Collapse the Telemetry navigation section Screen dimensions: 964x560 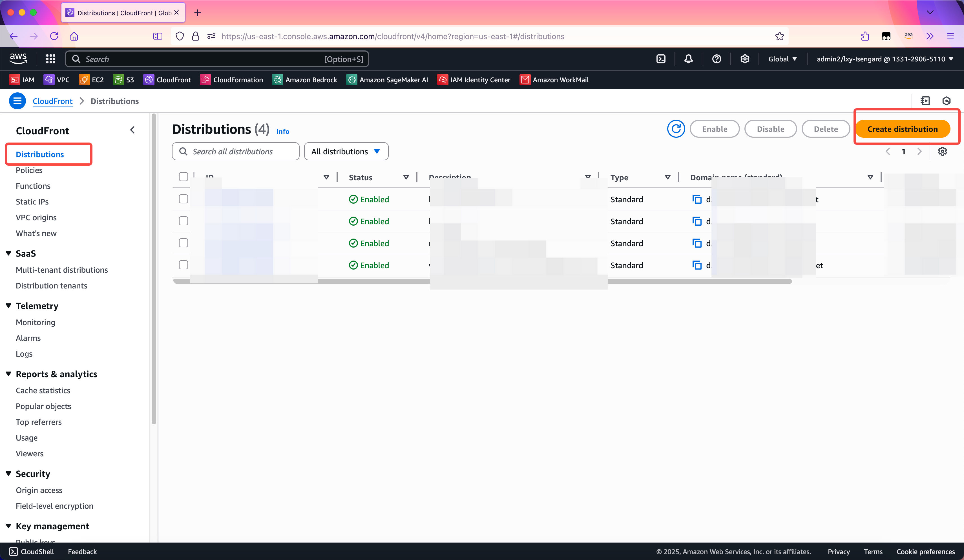[x=8, y=305]
